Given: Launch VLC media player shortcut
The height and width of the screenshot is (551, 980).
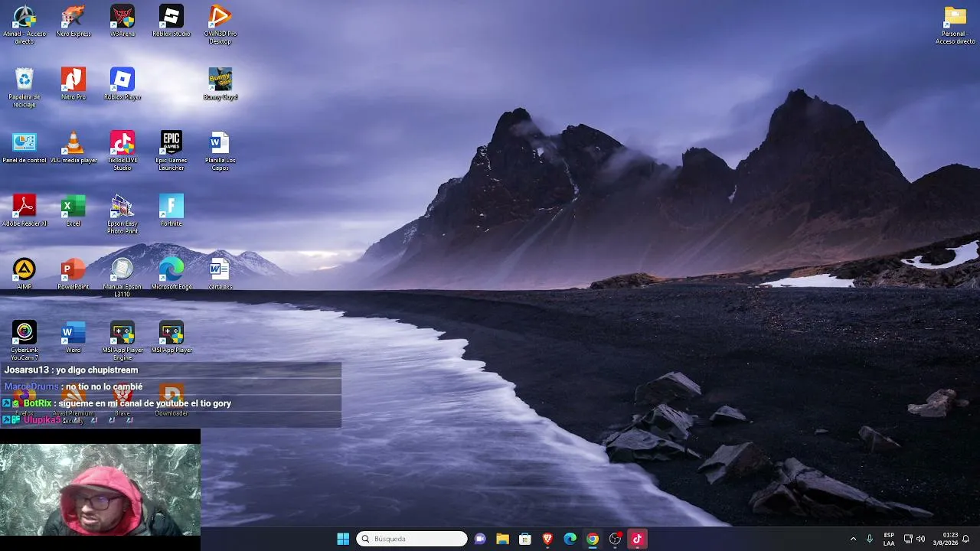Looking at the screenshot, I should [73, 147].
